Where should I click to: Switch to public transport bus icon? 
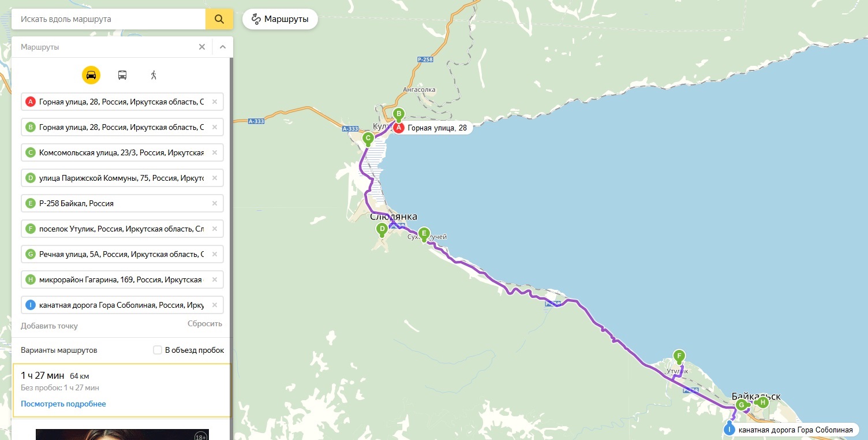122,75
